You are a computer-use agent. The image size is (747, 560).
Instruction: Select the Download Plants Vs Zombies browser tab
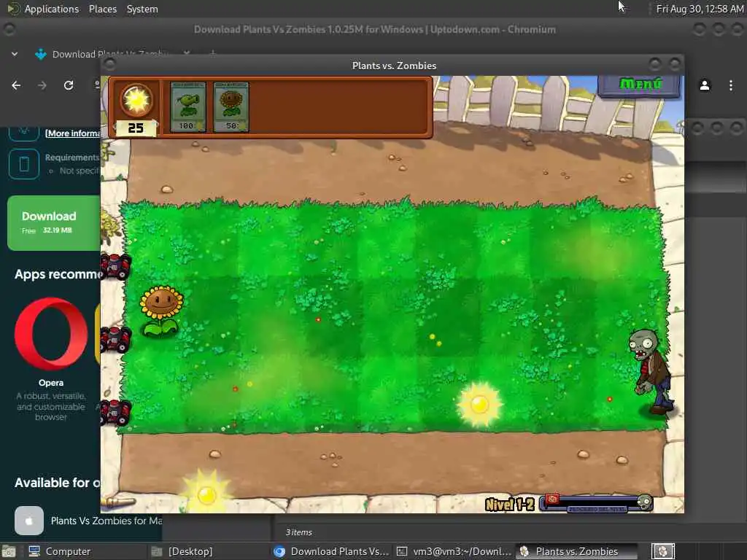(x=112, y=54)
